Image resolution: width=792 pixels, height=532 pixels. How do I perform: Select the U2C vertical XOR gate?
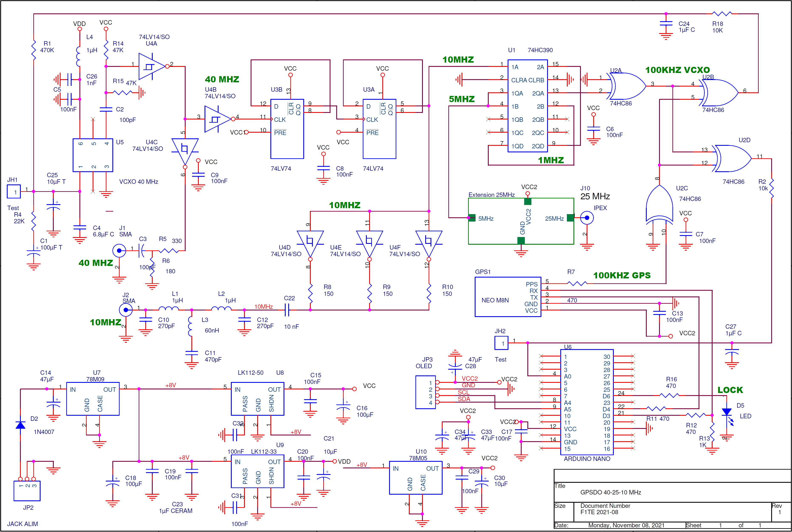click(x=659, y=205)
